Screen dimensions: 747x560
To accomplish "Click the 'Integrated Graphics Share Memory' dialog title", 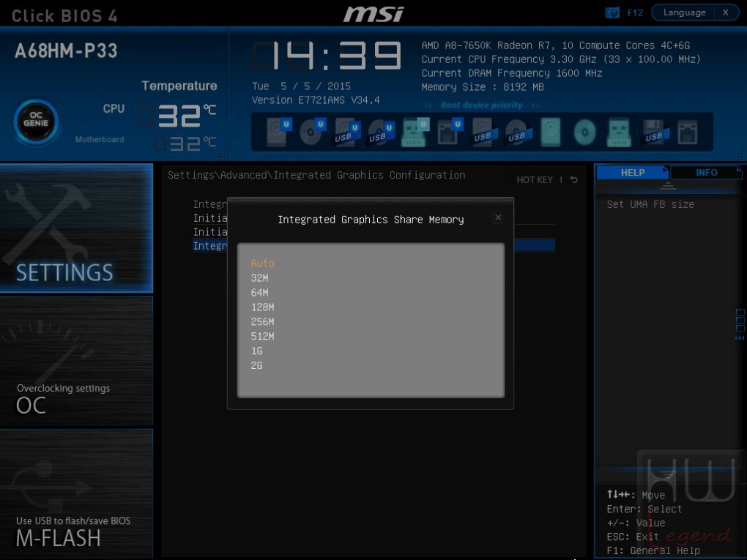I will [x=371, y=220].
